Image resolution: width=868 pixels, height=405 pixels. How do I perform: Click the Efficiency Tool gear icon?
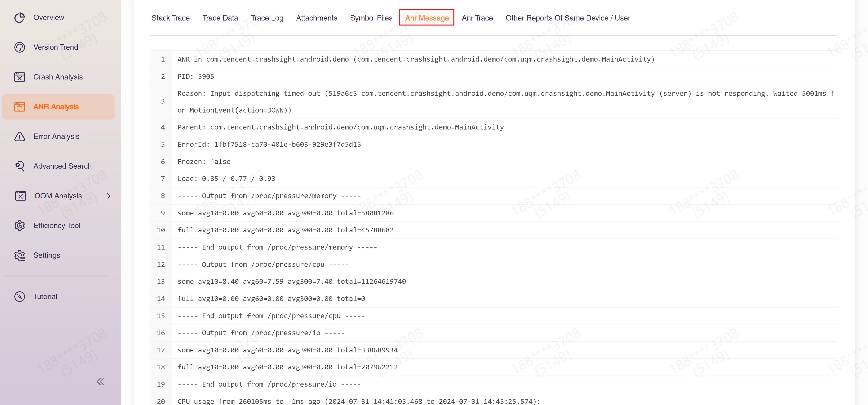(20, 225)
